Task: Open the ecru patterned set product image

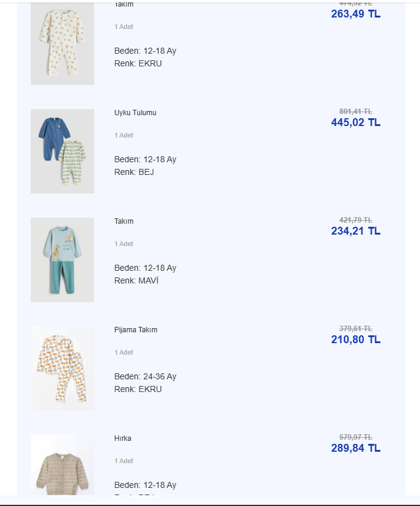Action: pyautogui.click(x=62, y=43)
